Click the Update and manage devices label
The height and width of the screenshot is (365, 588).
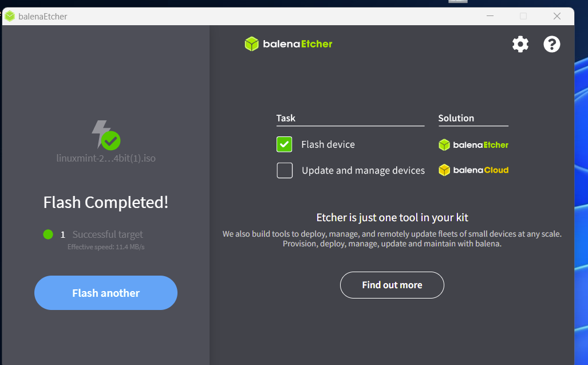click(364, 171)
